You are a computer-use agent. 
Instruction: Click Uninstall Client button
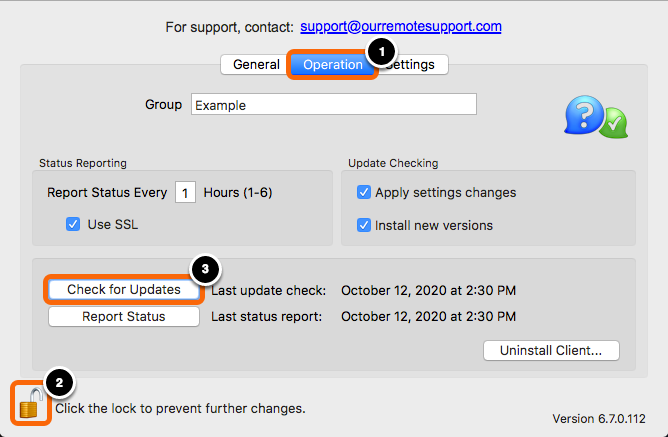coord(551,350)
